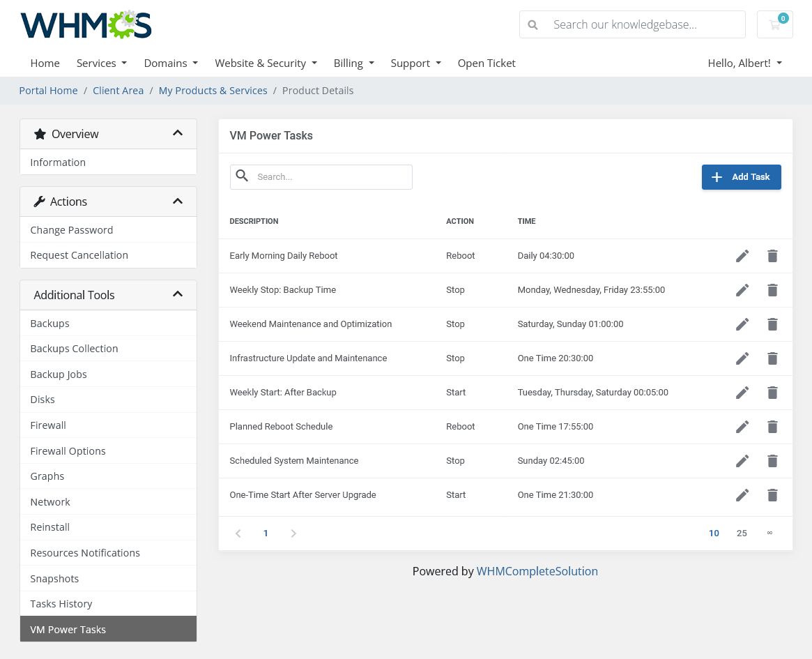
Task: Collapse the Actions sidebar panel
Action: click(x=178, y=202)
